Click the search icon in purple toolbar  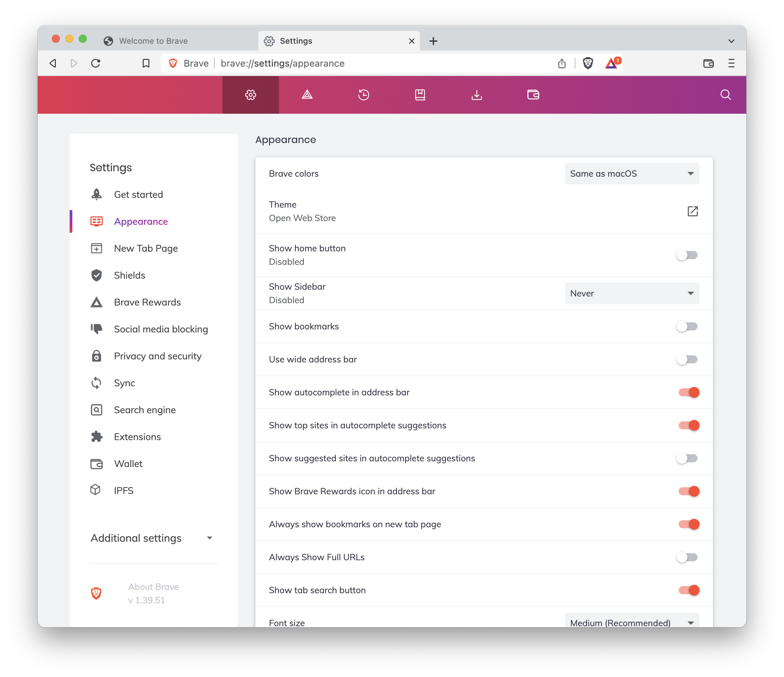725,95
